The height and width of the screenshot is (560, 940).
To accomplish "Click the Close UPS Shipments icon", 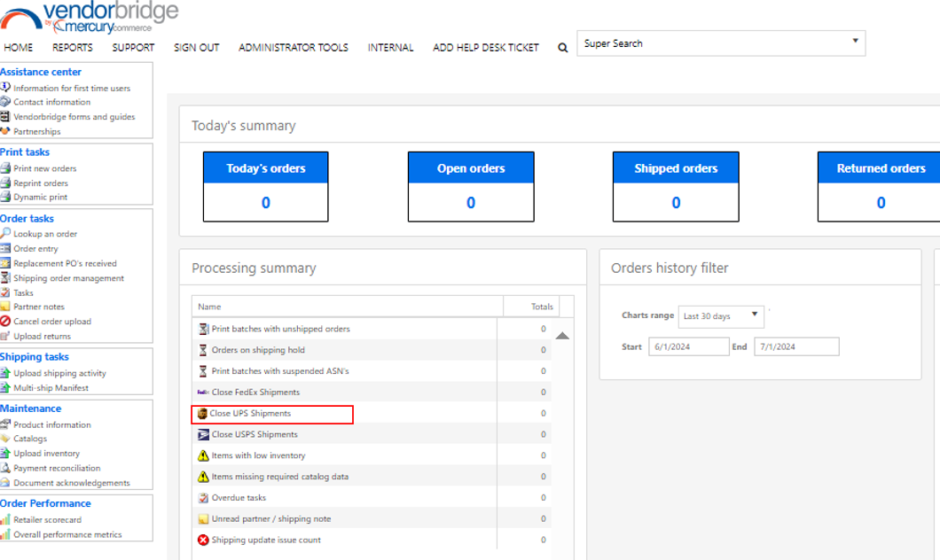I will tap(202, 413).
